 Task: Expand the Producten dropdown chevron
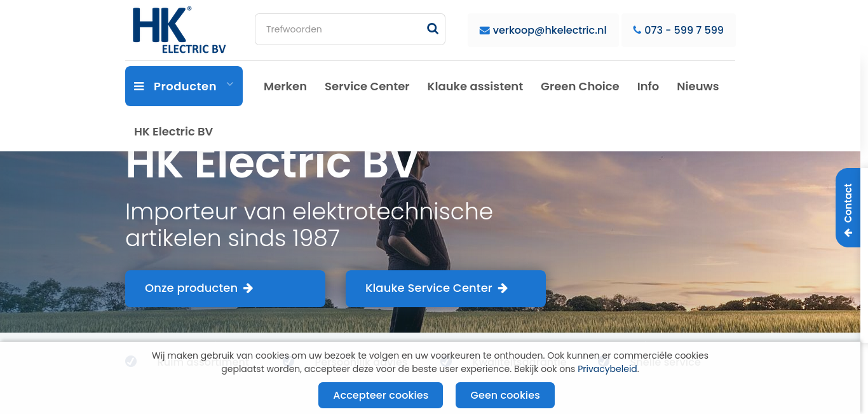click(230, 84)
